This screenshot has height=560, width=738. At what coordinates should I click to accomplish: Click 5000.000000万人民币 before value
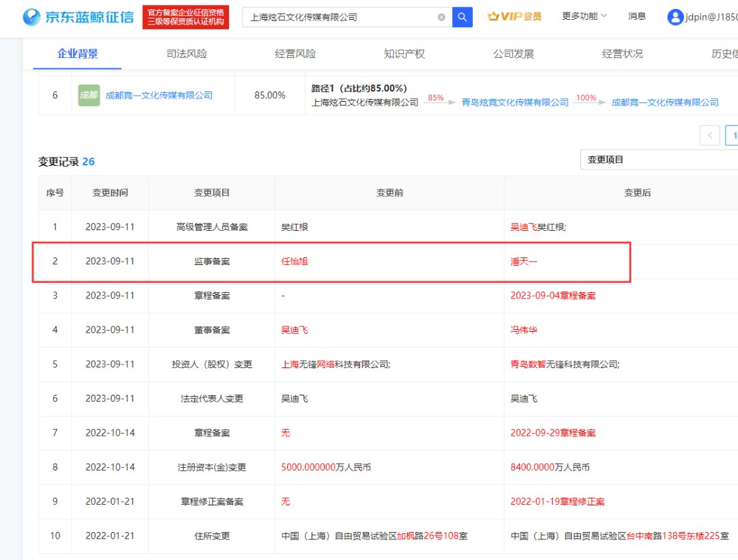pyautogui.click(x=326, y=467)
